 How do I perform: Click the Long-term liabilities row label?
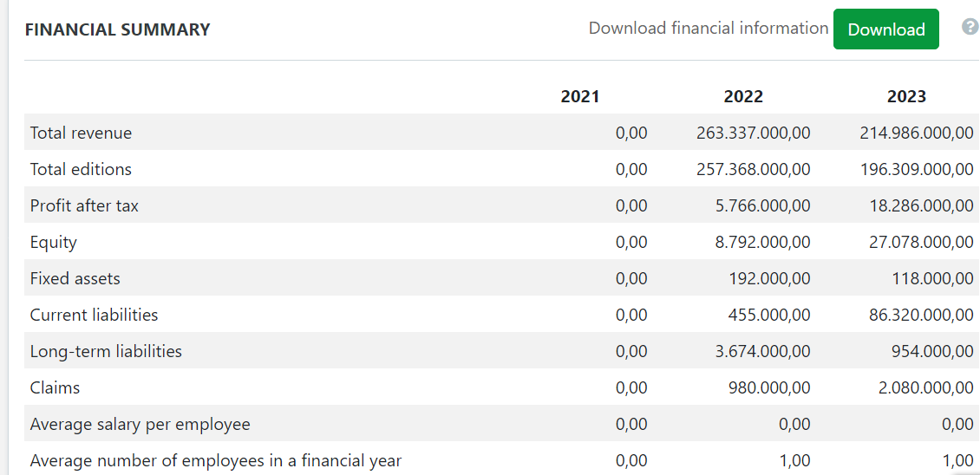107,351
